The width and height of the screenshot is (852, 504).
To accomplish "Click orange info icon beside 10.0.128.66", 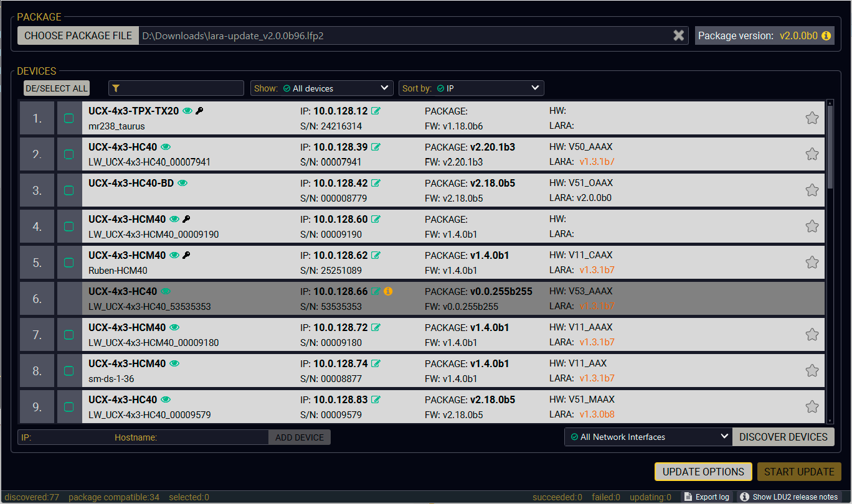I will (x=388, y=291).
